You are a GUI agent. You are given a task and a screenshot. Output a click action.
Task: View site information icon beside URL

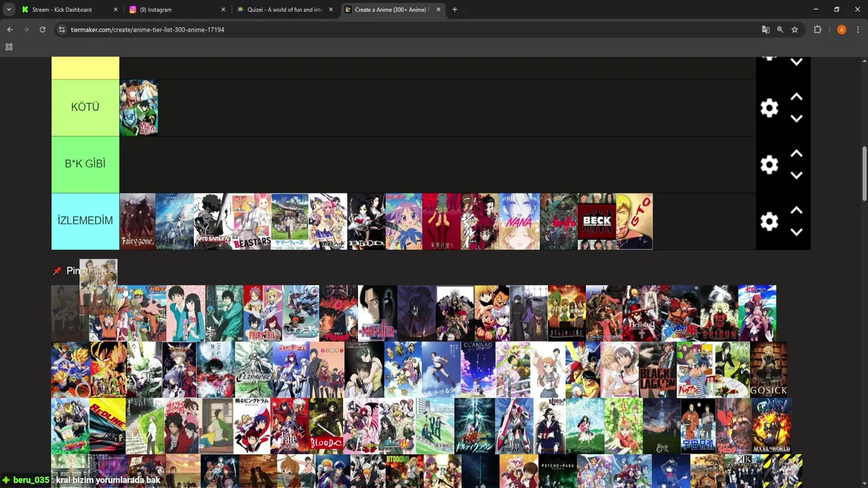[62, 30]
